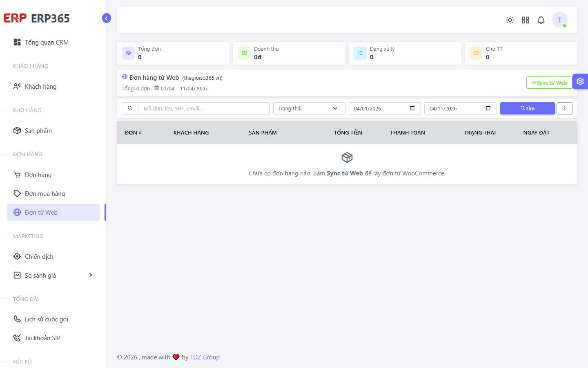This screenshot has height=368, width=588.
Task: Open TDZ Group footer link
Action: point(205,357)
